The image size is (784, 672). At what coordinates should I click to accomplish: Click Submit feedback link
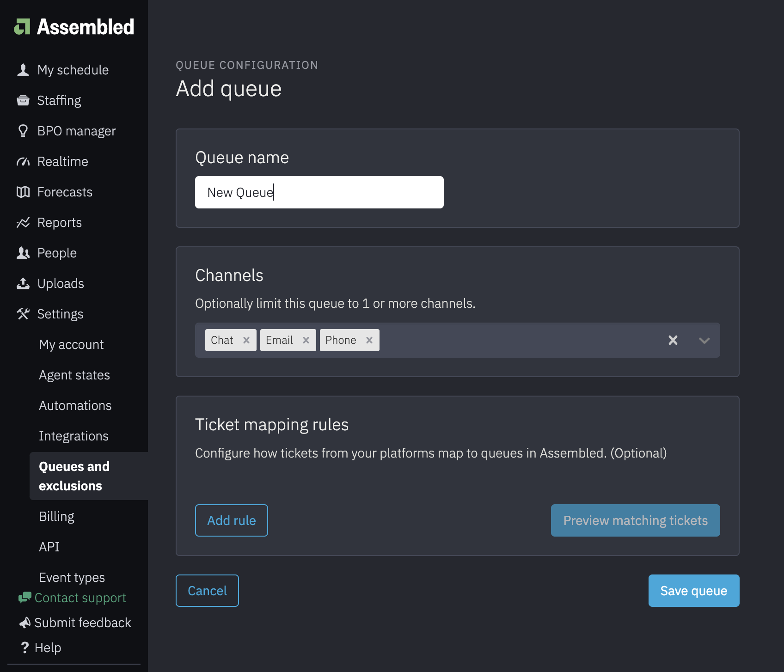click(83, 623)
